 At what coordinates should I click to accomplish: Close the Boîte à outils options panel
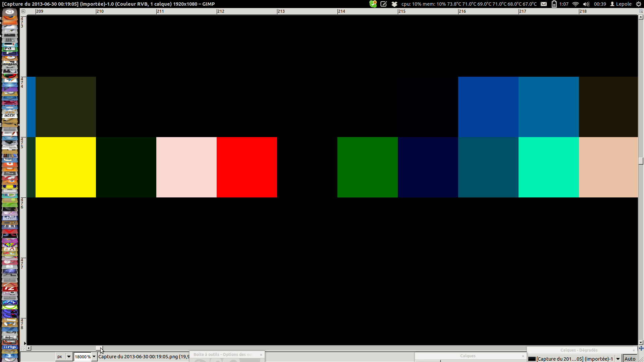click(x=261, y=355)
